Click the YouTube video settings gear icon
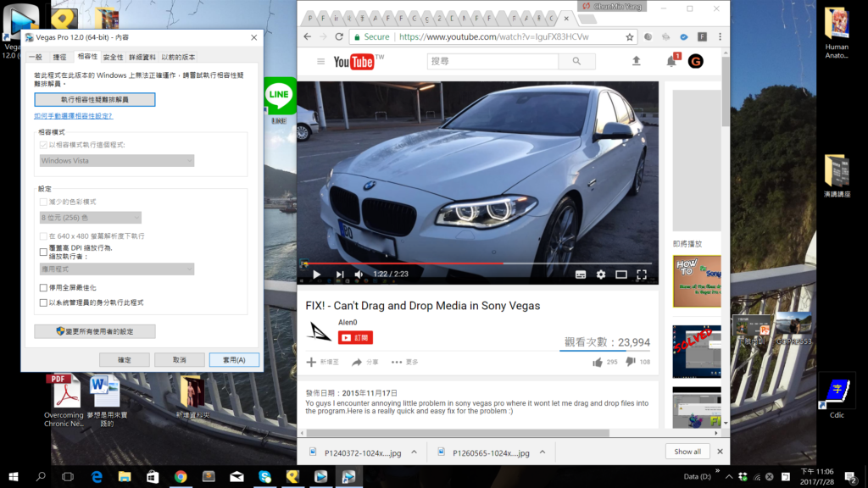The height and width of the screenshot is (488, 868). tap(601, 274)
